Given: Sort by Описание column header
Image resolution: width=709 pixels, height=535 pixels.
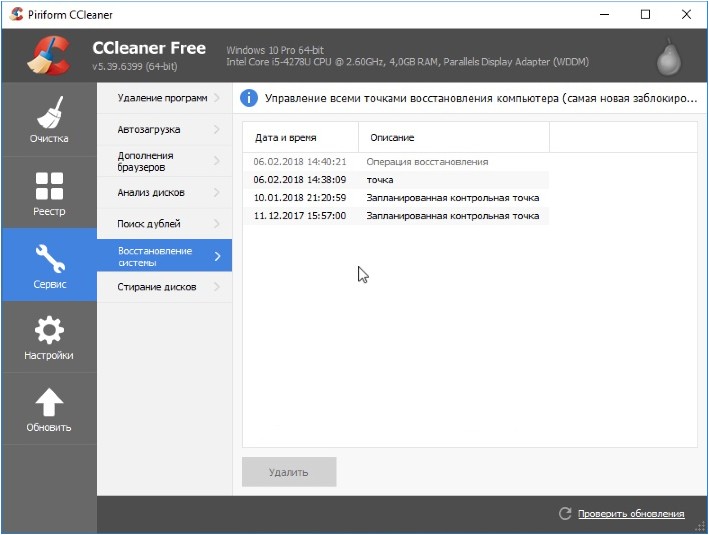Looking at the screenshot, I should pyautogui.click(x=454, y=137).
